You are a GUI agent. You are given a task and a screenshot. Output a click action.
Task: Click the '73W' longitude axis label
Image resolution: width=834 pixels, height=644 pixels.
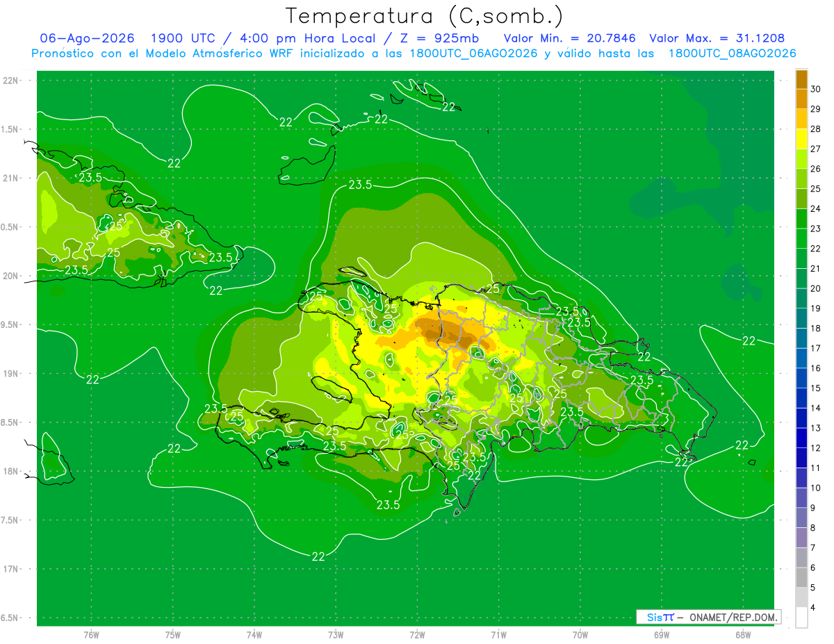(x=336, y=635)
